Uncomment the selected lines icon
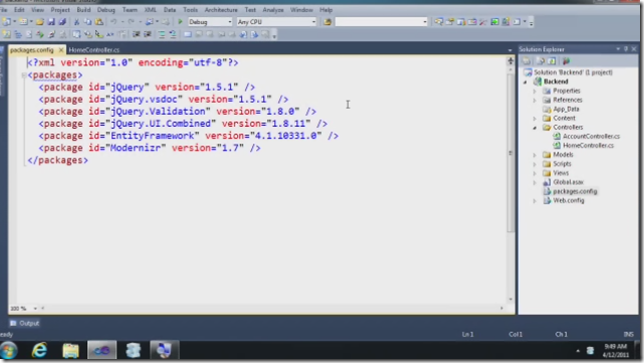The width and height of the screenshot is (644, 363). [173, 34]
